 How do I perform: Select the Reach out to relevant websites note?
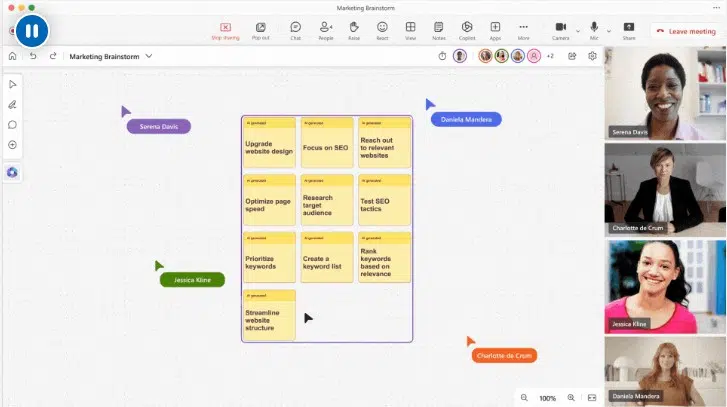(x=384, y=142)
